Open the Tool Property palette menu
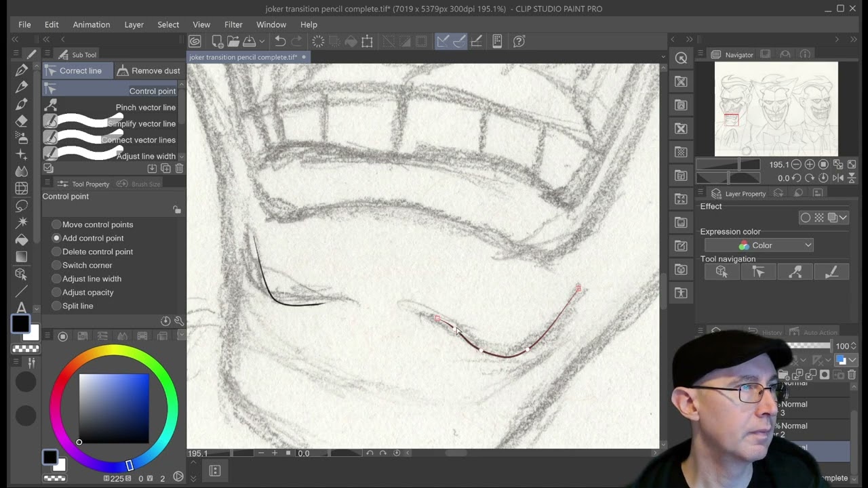 point(47,184)
